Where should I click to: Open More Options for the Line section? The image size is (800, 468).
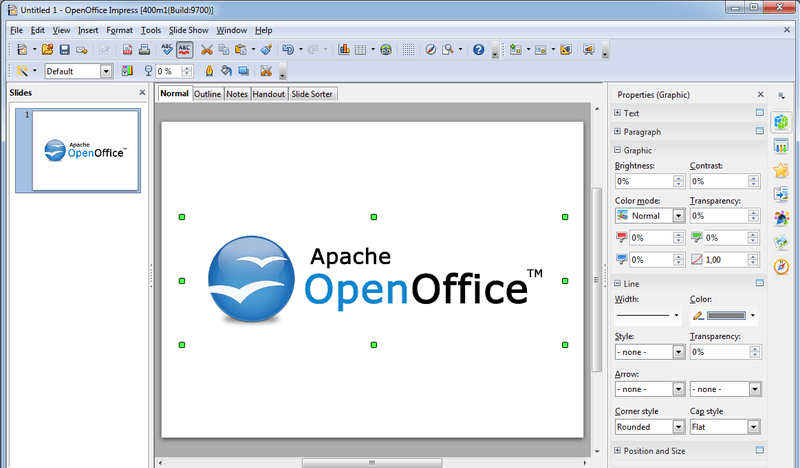coord(760,283)
